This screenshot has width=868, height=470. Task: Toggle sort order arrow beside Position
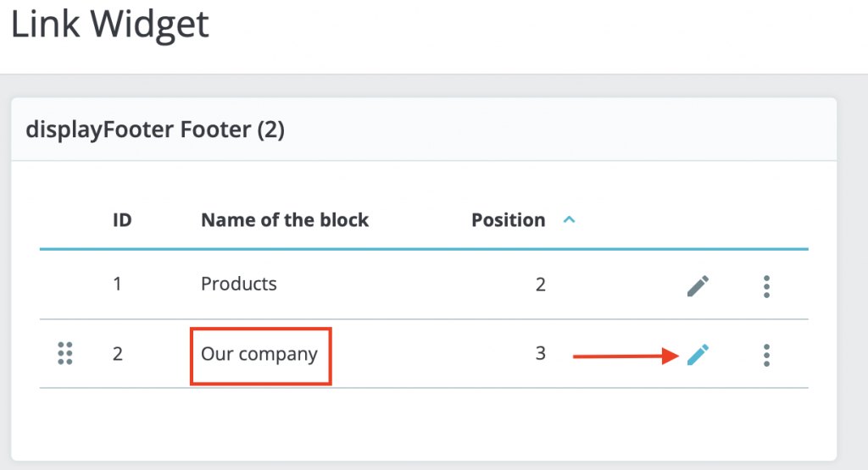pyautogui.click(x=570, y=220)
